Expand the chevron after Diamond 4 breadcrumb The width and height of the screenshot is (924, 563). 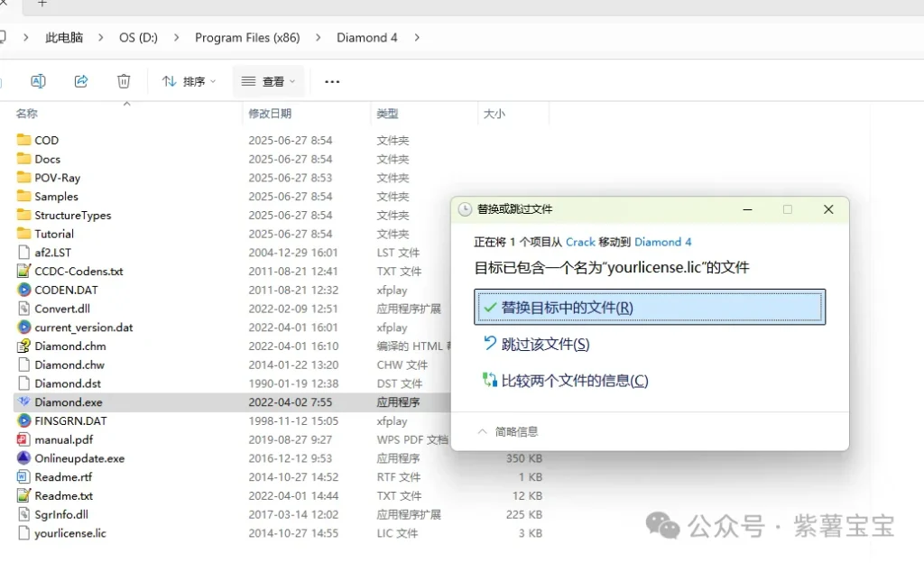(x=417, y=38)
